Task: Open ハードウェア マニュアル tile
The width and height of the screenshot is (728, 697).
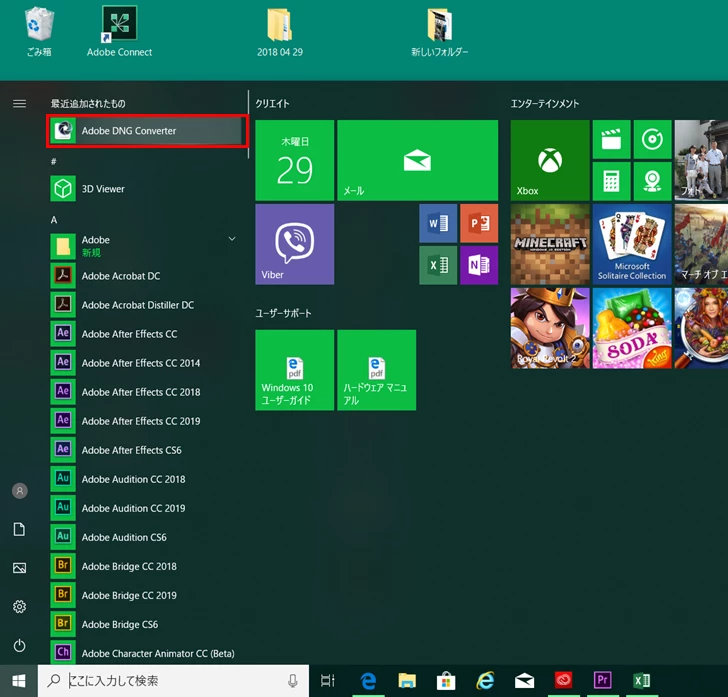Action: [x=377, y=370]
